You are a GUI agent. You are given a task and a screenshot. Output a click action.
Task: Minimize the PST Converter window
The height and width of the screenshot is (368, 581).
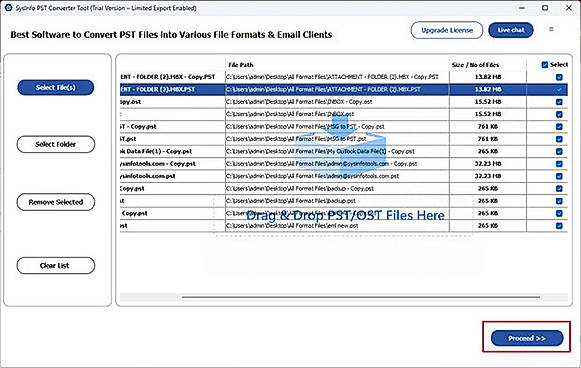[522, 8]
